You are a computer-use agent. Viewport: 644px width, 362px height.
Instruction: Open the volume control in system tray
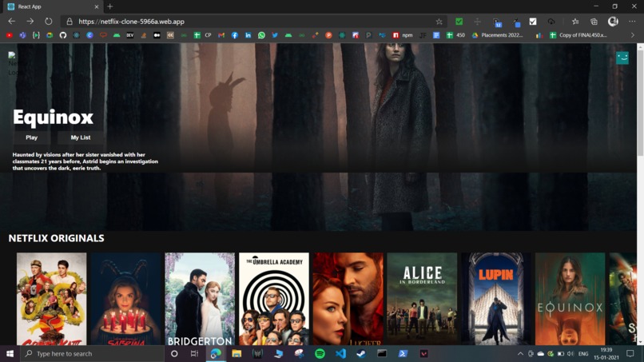click(570, 354)
